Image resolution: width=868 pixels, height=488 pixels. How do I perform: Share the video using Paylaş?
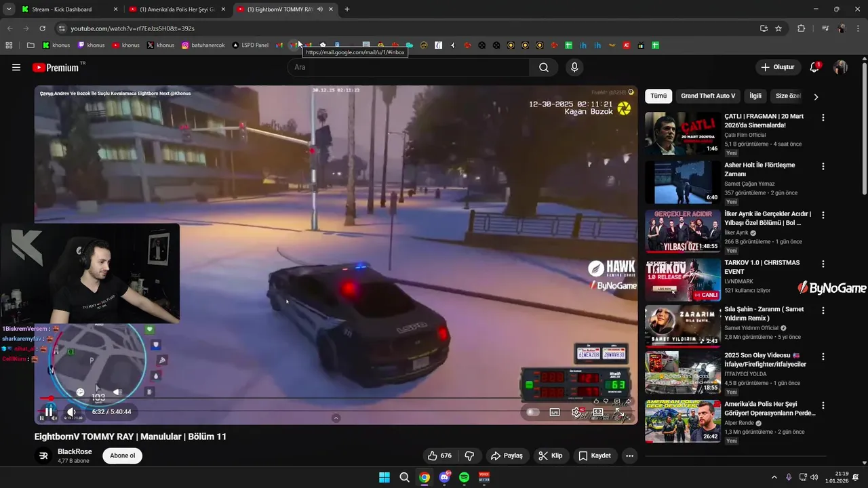pos(507,455)
